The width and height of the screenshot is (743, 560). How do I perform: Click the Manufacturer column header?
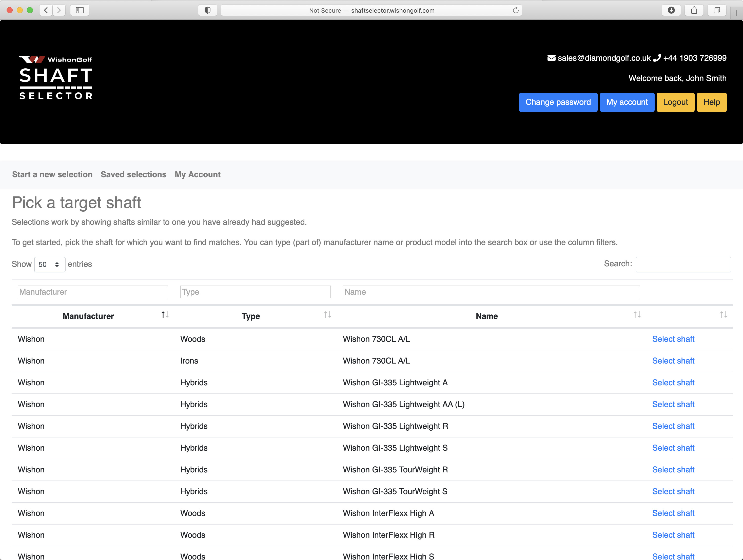tap(88, 316)
